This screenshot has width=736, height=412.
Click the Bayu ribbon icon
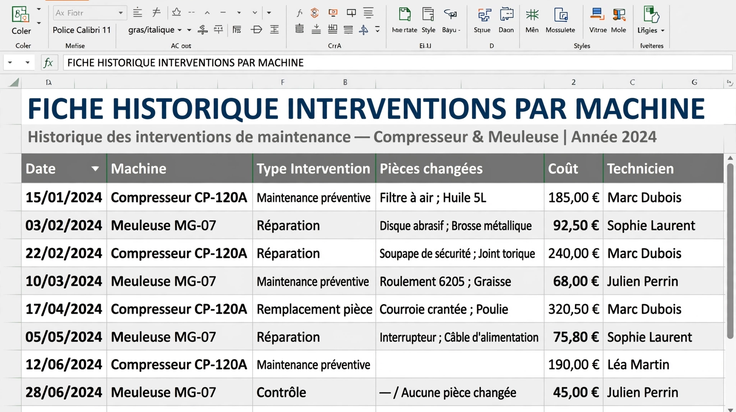coord(450,15)
